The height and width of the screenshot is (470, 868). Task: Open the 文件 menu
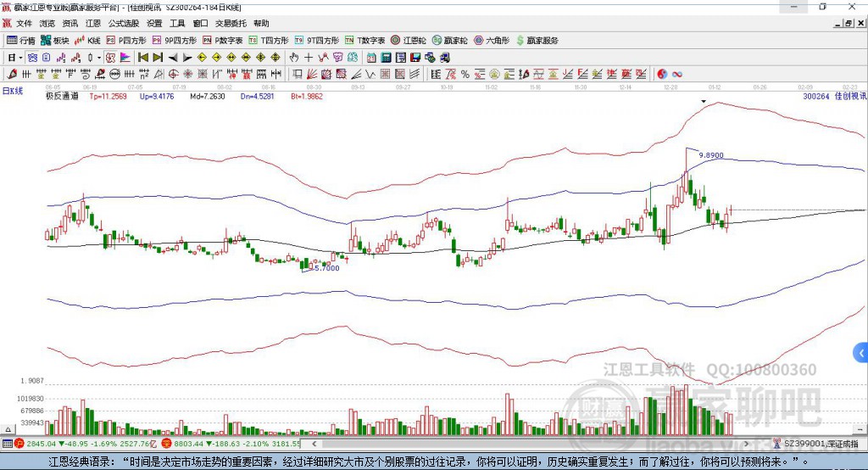point(24,23)
